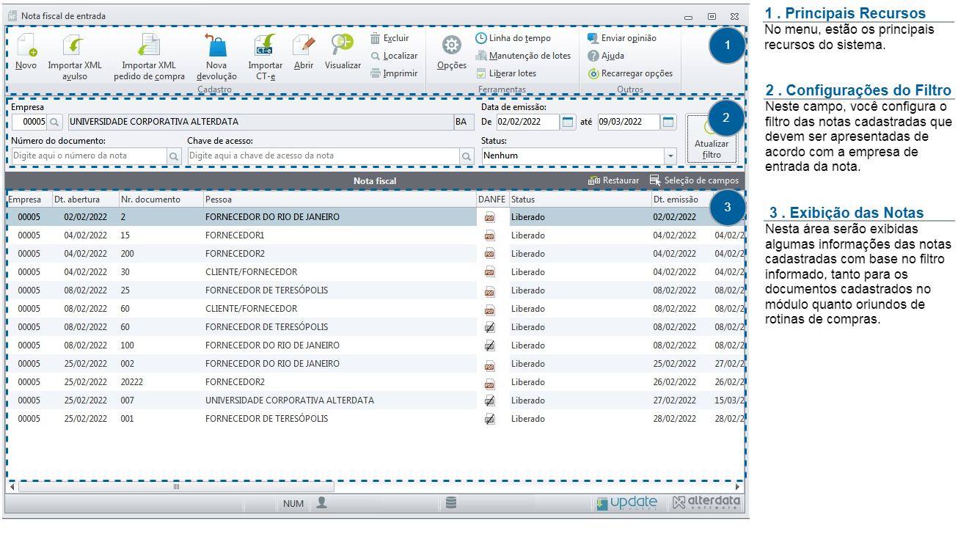
Task: Open Seleção de campos
Action: click(693, 180)
